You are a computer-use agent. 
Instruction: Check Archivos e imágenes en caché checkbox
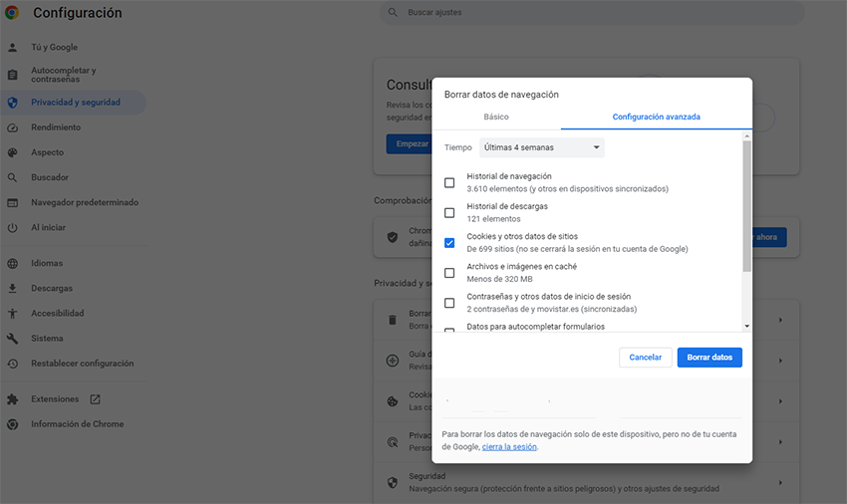tap(449, 273)
